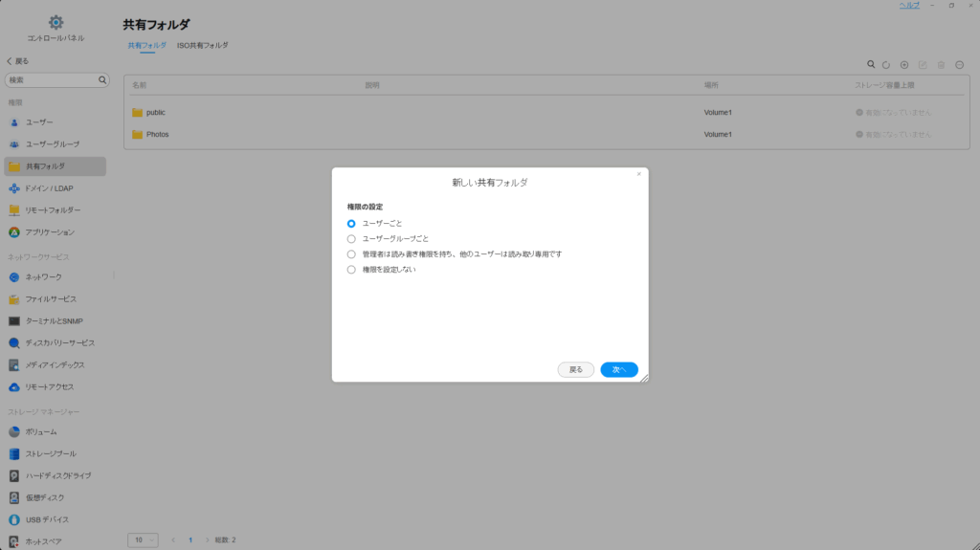Open ハードディスクドライブ in the sidebar
980x550 pixels.
tap(55, 475)
